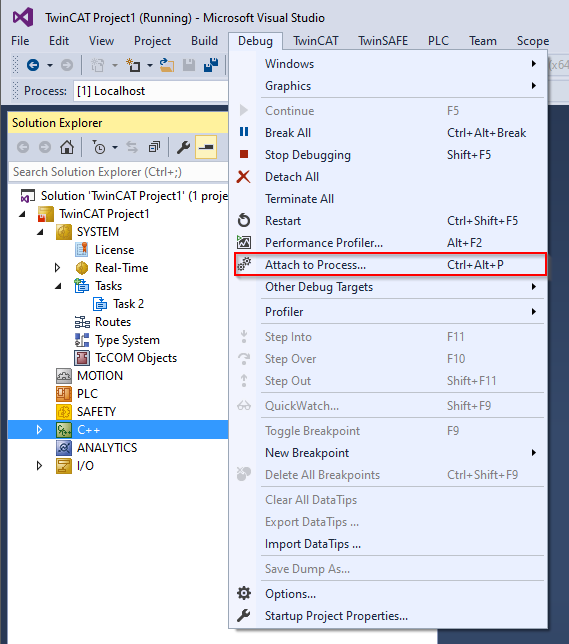Select the Collapse All icon in Solution Explorer
This screenshot has height=644, width=569.
pyautogui.click(x=154, y=147)
